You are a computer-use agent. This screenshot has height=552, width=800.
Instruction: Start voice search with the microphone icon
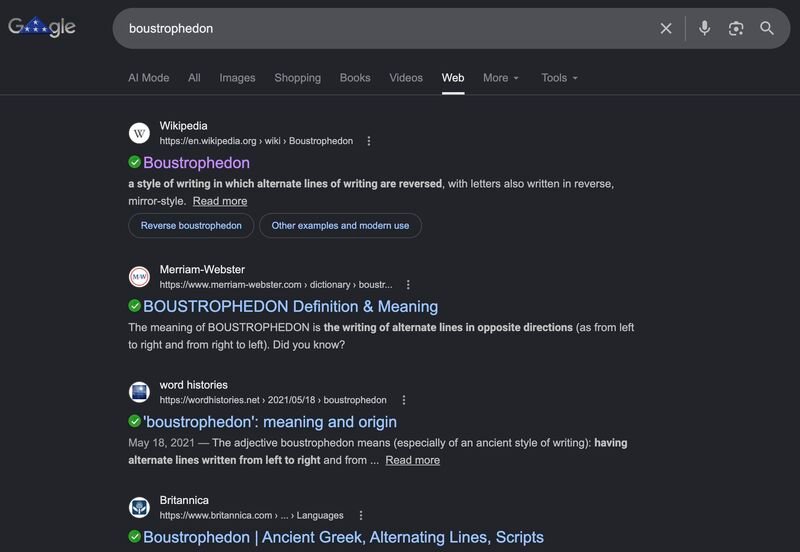pyautogui.click(x=705, y=28)
